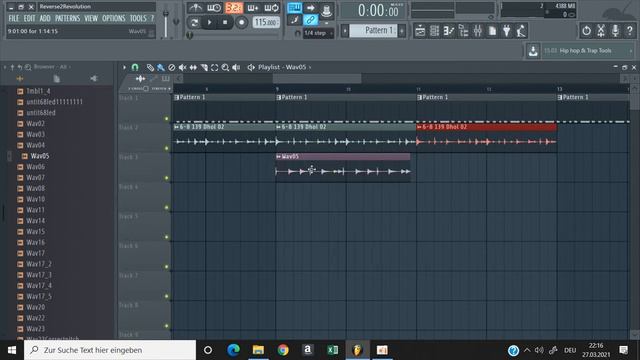This screenshot has width=640, height=360.
Task: Open the Pattern 1 selector
Action: [x=373, y=31]
